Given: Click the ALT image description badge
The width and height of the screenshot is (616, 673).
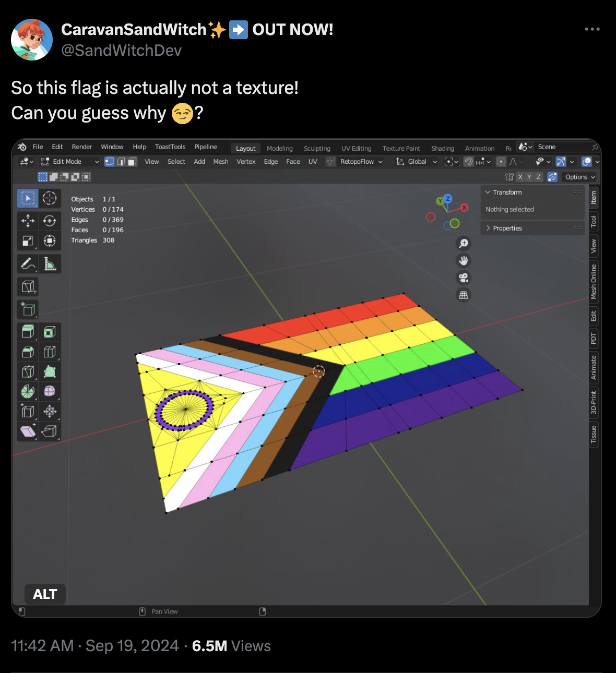Looking at the screenshot, I should pyautogui.click(x=45, y=594).
